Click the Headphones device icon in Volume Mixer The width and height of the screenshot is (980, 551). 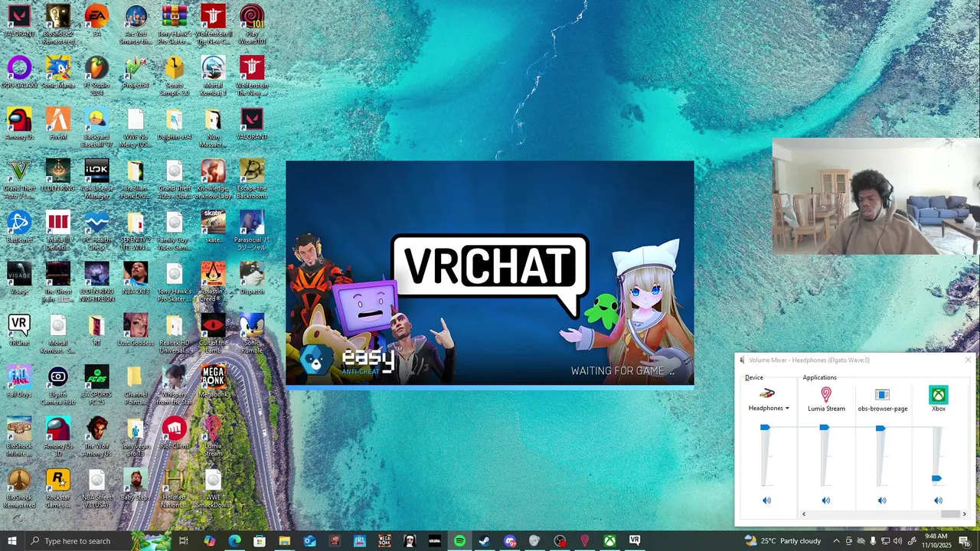pos(766,394)
